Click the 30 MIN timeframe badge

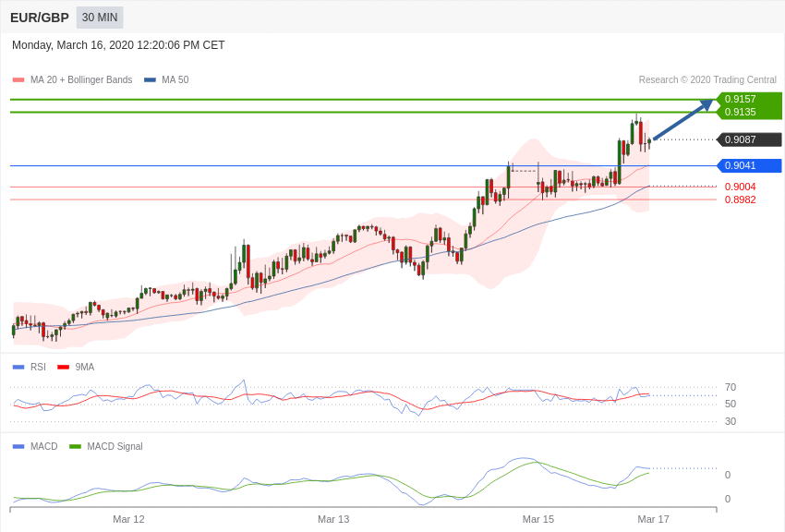pos(100,18)
